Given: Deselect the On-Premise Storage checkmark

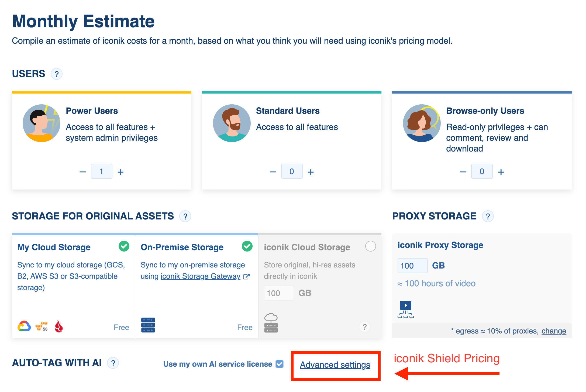Looking at the screenshot, I should 247,246.
